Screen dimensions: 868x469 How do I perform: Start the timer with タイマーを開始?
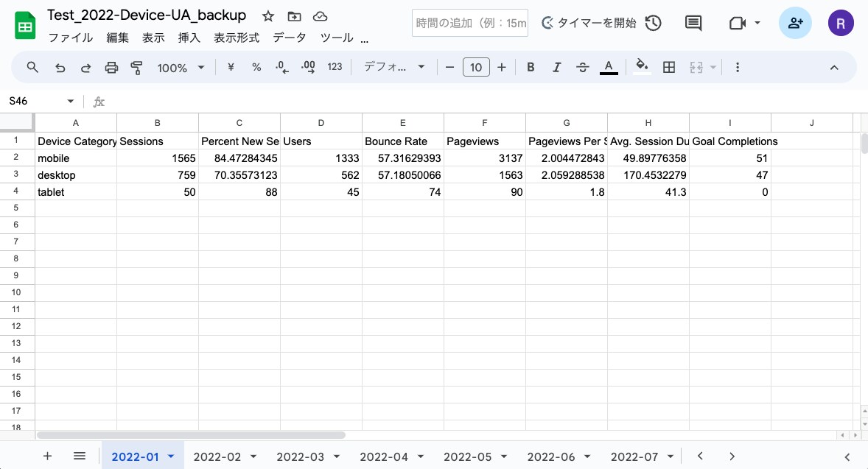tap(589, 23)
